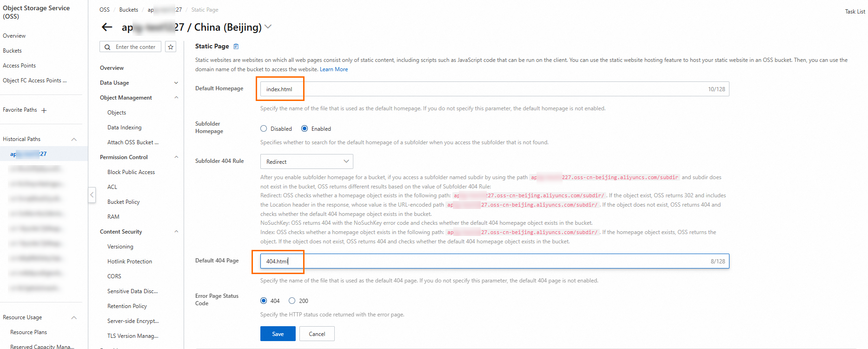The image size is (868, 349).
Task: Go back using the left arrow icon
Action: coord(107,27)
